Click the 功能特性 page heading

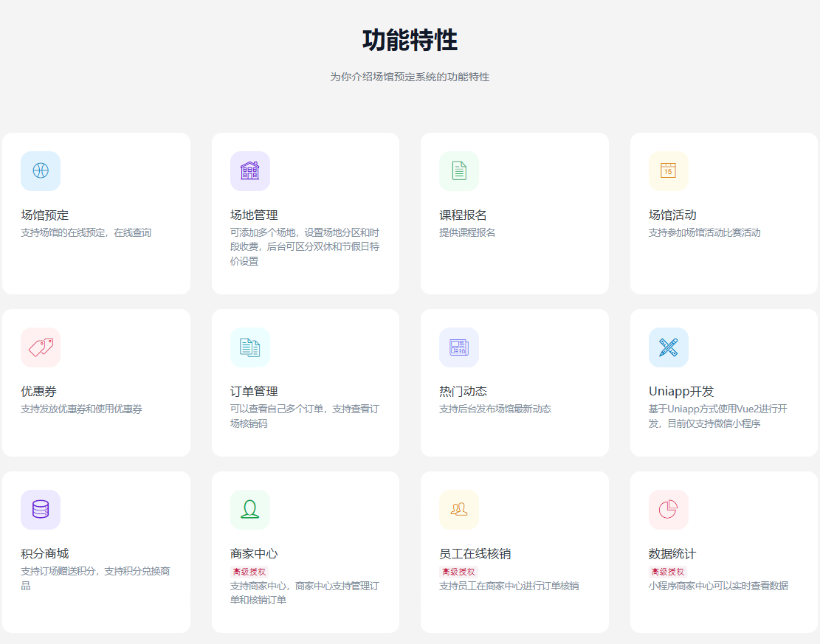pyautogui.click(x=410, y=40)
